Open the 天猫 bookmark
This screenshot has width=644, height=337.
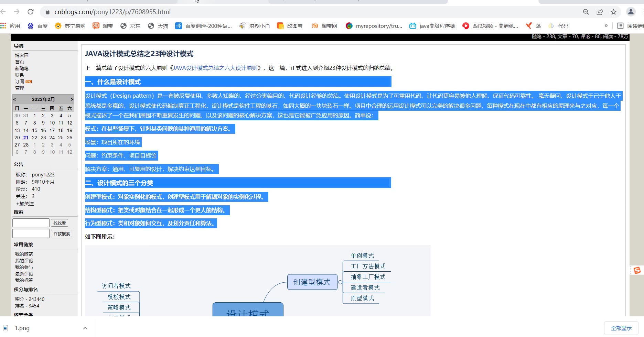(x=158, y=26)
